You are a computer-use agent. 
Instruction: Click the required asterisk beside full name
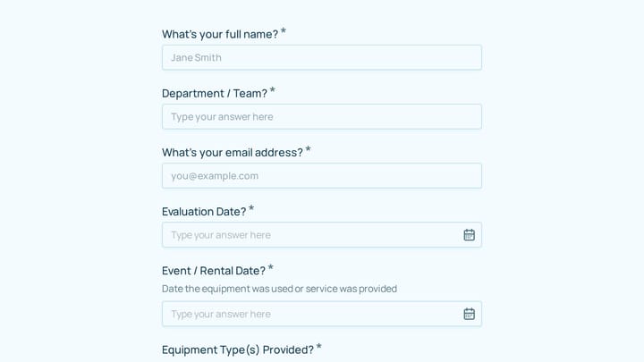284,31
